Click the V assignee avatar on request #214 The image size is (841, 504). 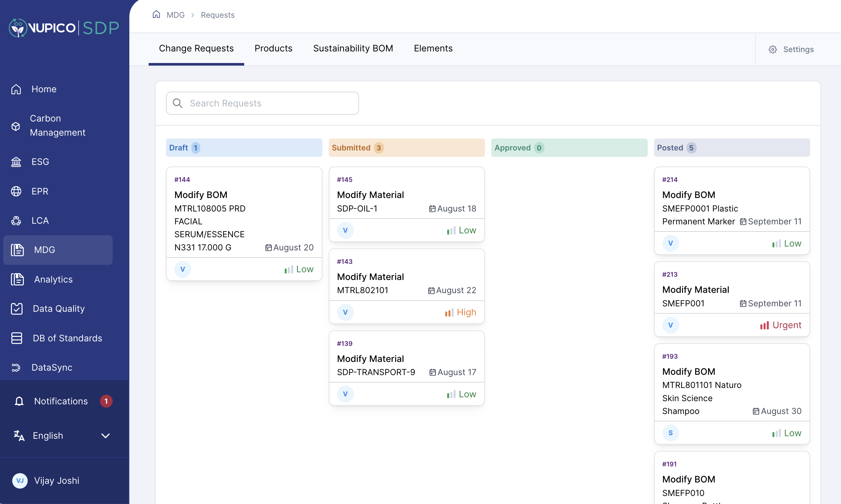pyautogui.click(x=671, y=243)
